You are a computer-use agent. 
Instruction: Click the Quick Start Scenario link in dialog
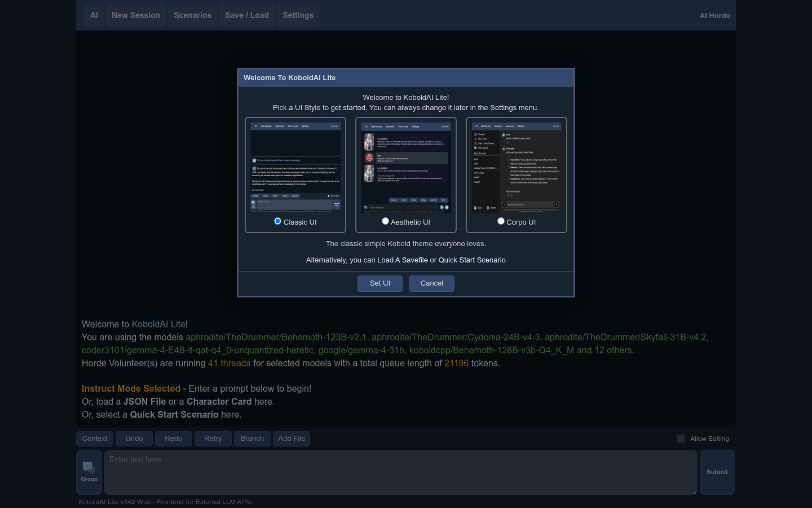coord(472,260)
